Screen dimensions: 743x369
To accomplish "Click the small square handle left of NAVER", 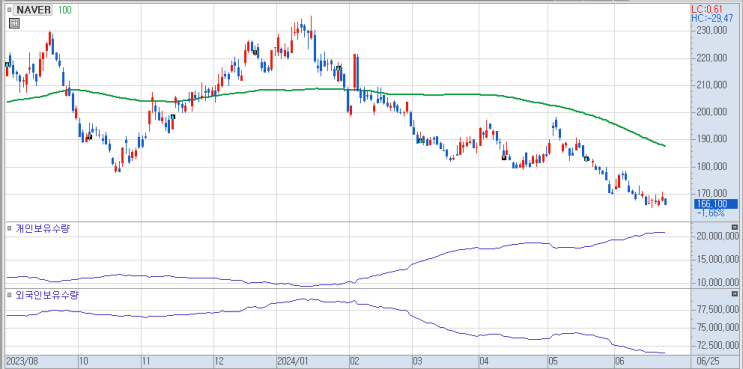I will 9,10.
